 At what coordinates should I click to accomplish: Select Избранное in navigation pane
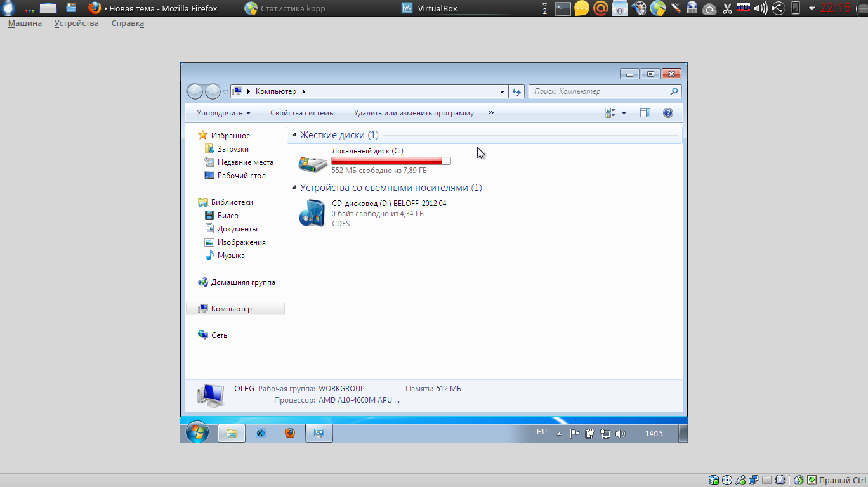point(230,135)
